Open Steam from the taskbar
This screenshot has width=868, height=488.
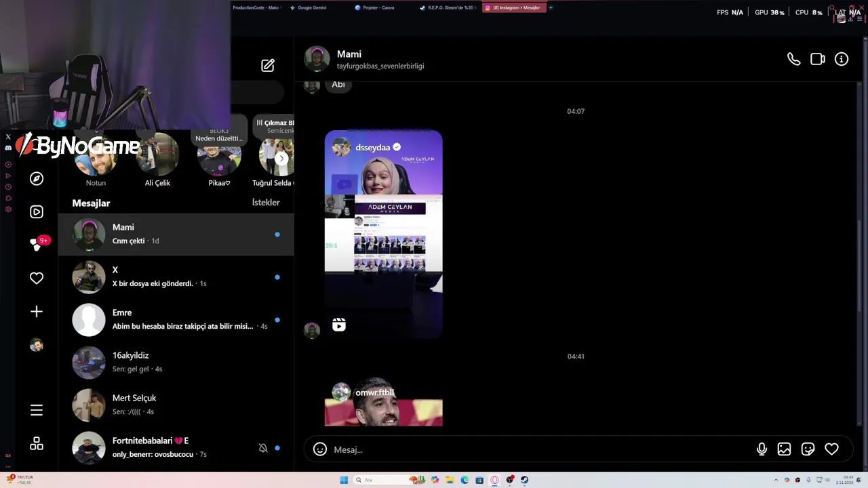coord(524,480)
